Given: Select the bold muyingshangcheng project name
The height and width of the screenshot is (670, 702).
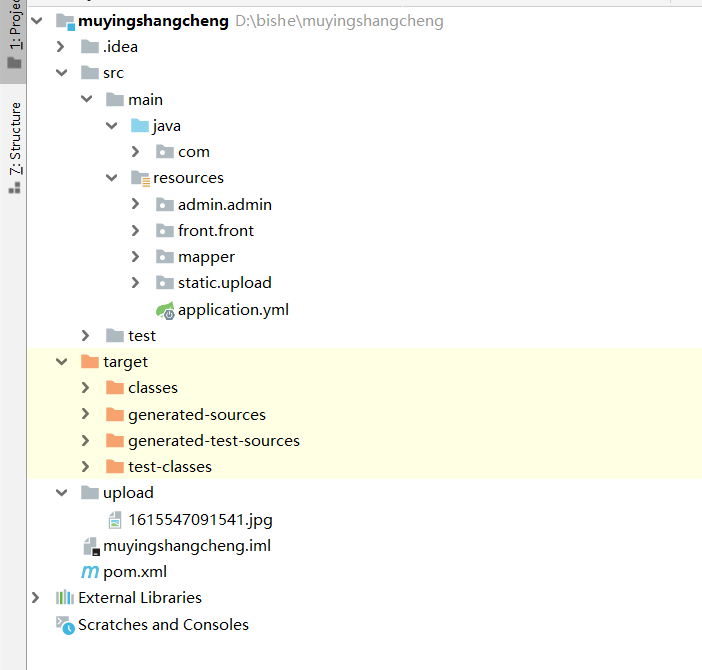Looking at the screenshot, I should pos(153,21).
